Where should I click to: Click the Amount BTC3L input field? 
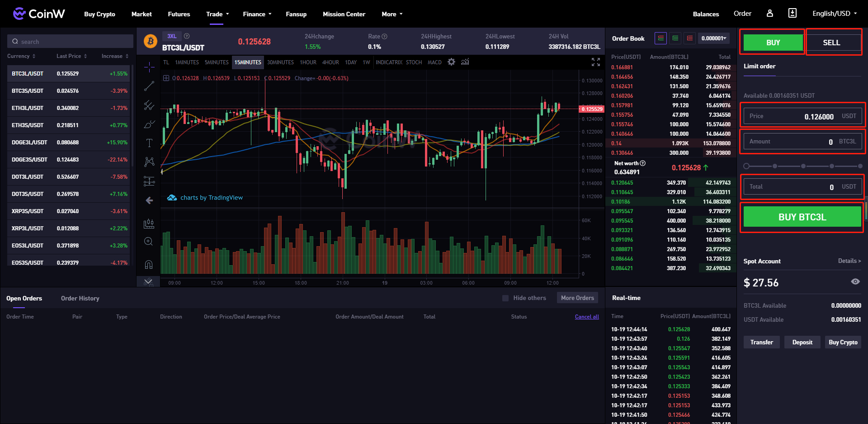pyautogui.click(x=802, y=142)
